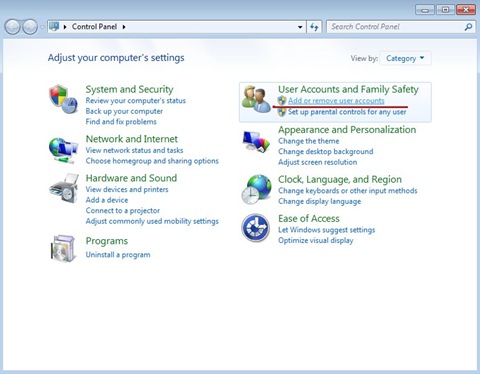Open System and Security shield icon
This screenshot has width=480, height=374.
click(63, 99)
